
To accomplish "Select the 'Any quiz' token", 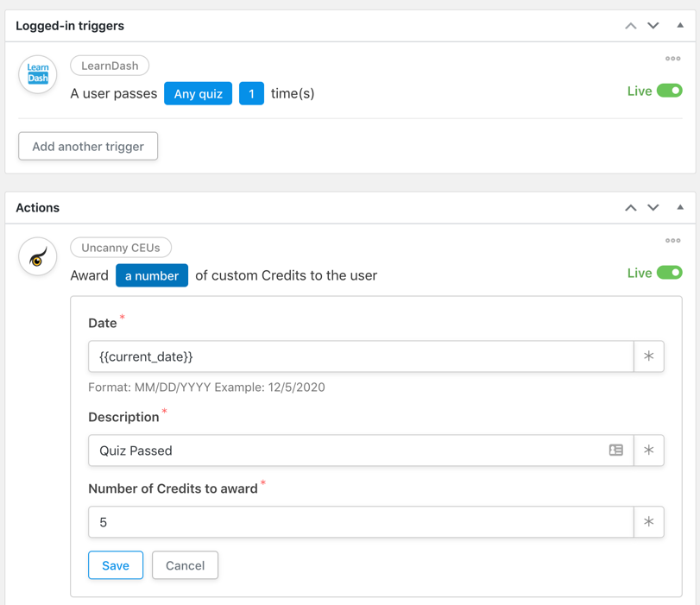I will 198,93.
